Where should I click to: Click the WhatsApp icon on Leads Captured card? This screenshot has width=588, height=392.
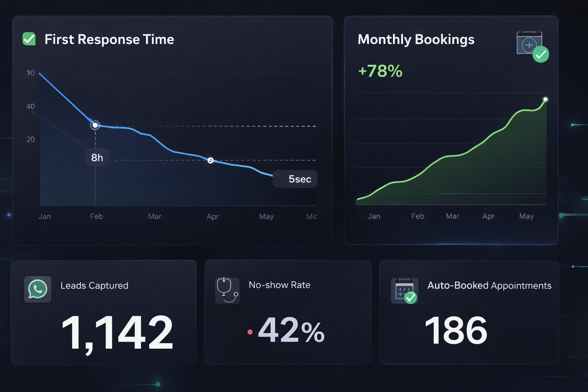(37, 290)
